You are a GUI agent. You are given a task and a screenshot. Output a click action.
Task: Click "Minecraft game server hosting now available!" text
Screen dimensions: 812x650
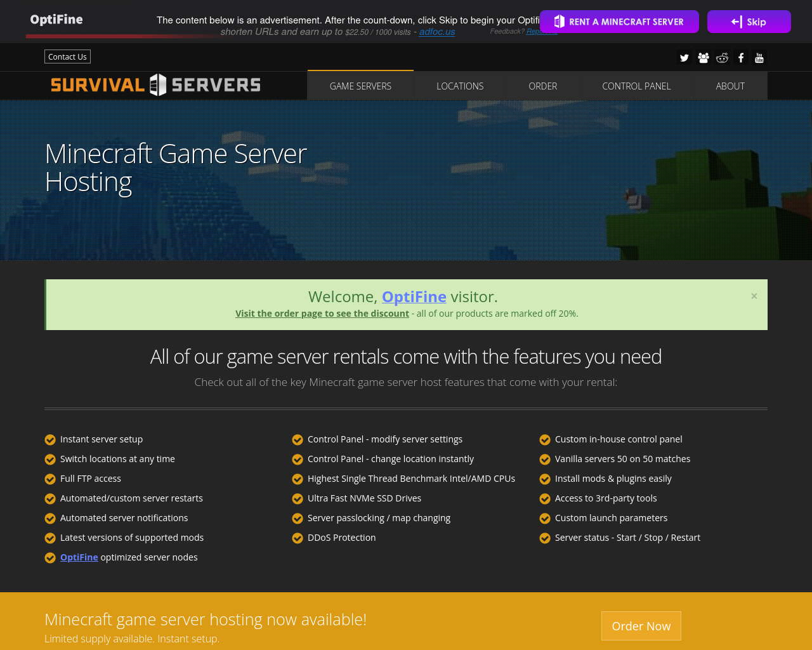(x=206, y=620)
